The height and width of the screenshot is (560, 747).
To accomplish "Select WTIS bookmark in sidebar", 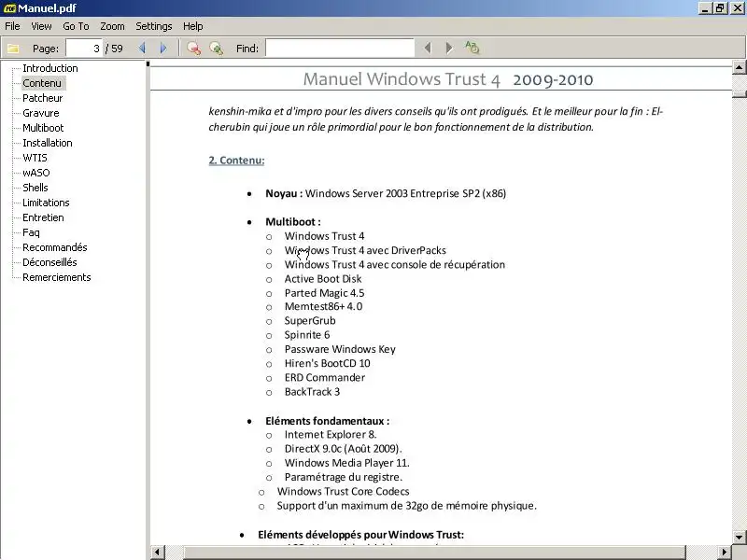I will coord(35,158).
